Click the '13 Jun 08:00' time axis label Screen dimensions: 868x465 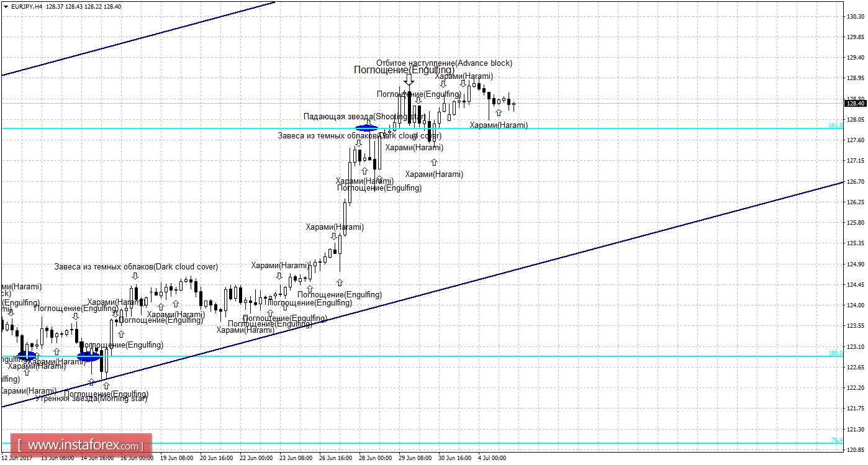pos(58,458)
